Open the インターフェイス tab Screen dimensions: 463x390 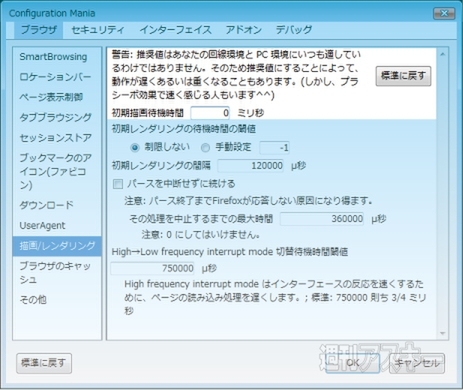[x=175, y=30]
